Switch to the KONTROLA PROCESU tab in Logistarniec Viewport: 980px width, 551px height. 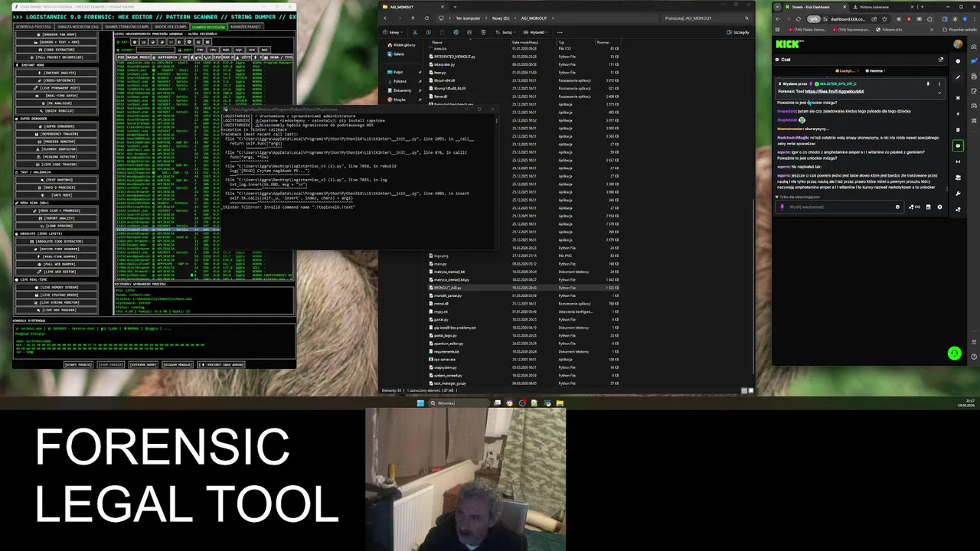coord(34,27)
